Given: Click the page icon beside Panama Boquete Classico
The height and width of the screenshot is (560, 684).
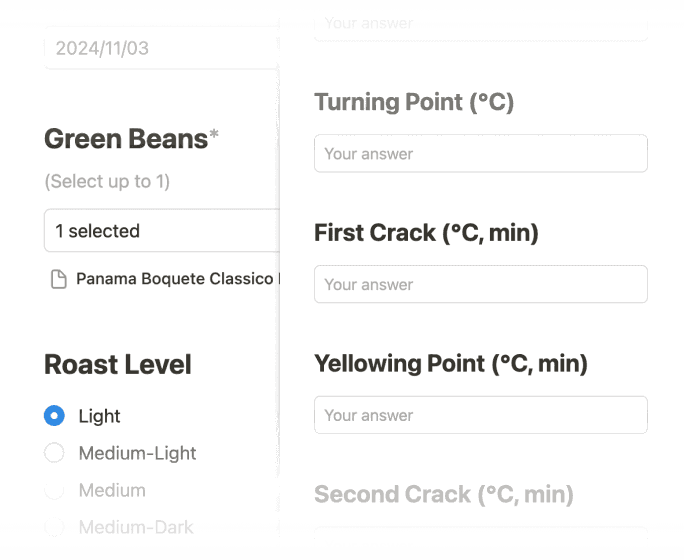Looking at the screenshot, I should (59, 279).
